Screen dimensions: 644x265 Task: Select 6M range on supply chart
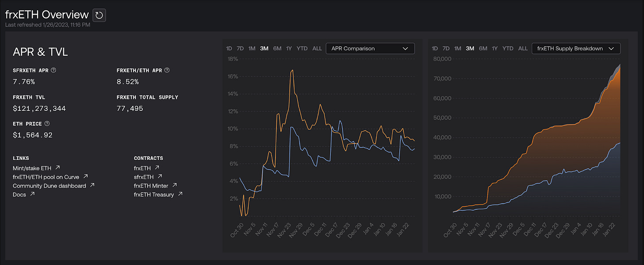[483, 49]
